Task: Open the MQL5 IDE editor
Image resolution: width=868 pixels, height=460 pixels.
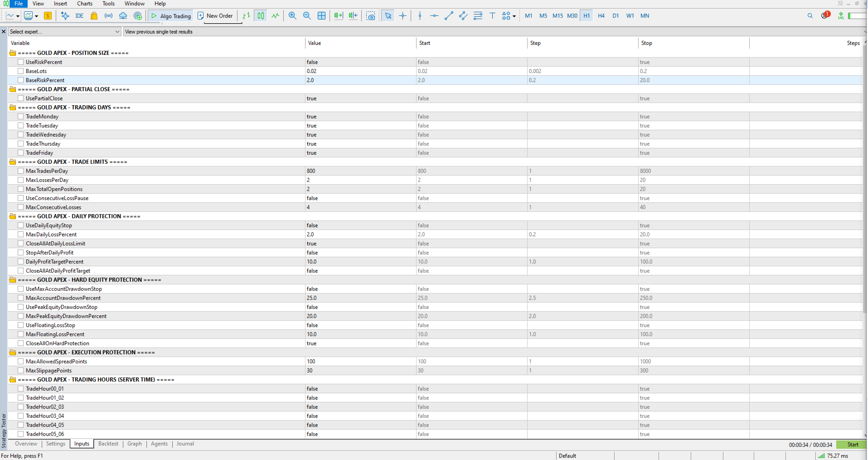Action: pos(79,16)
